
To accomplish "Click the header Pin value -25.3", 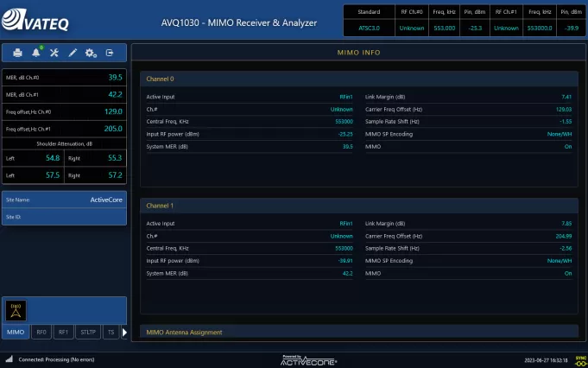I will [x=475, y=29].
